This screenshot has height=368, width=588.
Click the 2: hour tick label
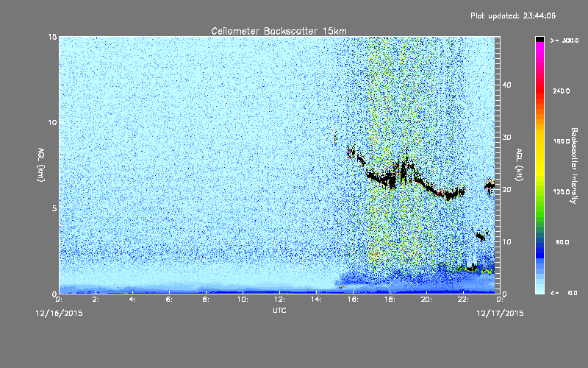pos(96,300)
